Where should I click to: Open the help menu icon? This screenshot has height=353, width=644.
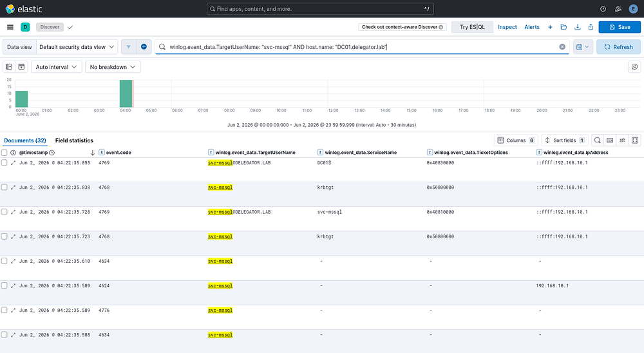(x=603, y=8)
